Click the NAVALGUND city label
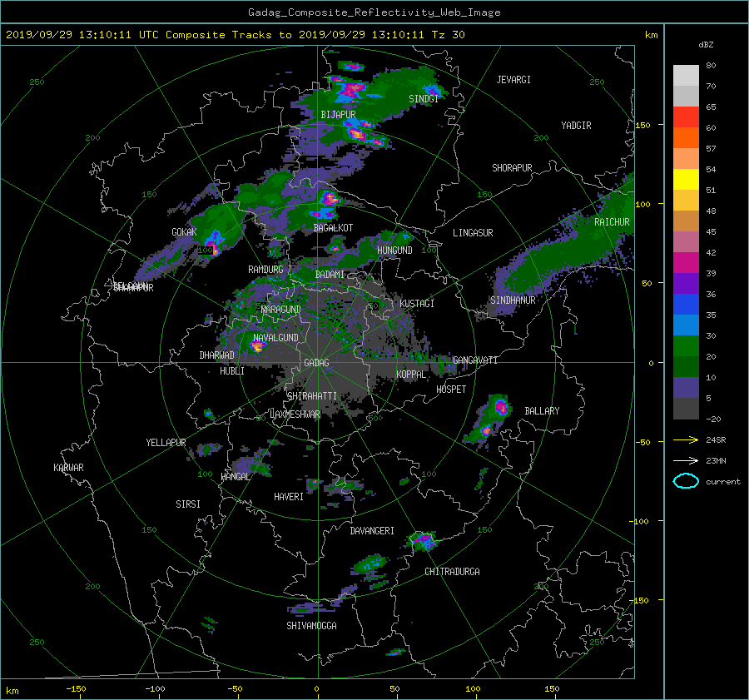749x700 pixels. (x=275, y=338)
